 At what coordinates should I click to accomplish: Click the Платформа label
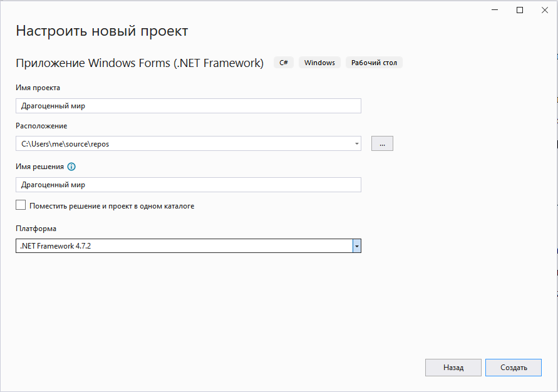pos(36,229)
